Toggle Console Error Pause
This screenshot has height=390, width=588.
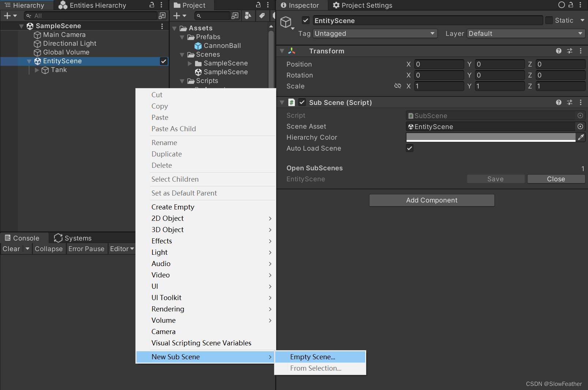coord(86,249)
